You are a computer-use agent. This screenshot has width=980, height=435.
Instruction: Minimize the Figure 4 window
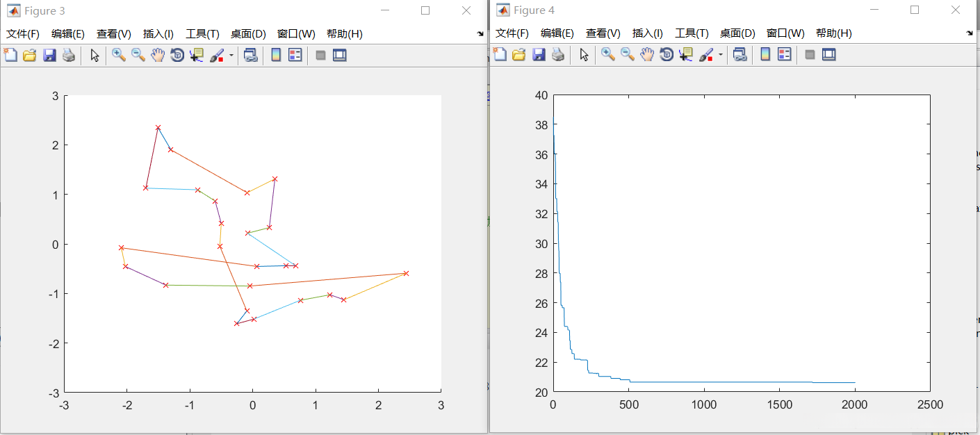pos(874,10)
